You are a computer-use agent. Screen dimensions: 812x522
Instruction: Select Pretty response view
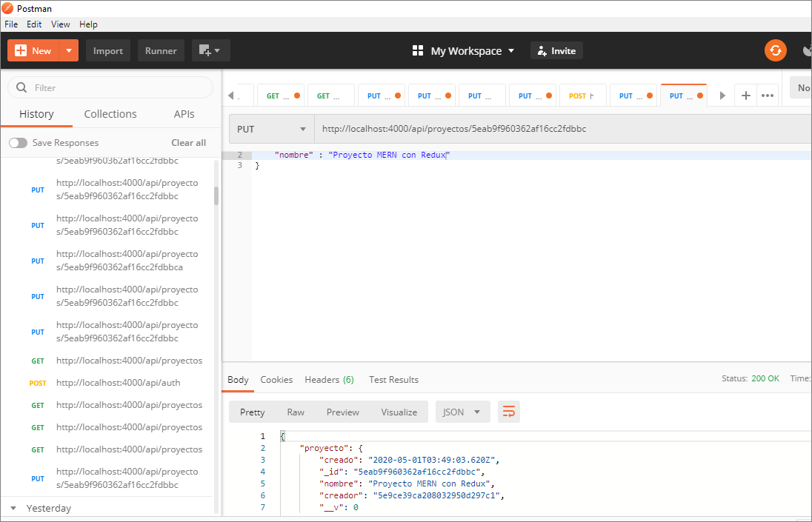(x=252, y=412)
